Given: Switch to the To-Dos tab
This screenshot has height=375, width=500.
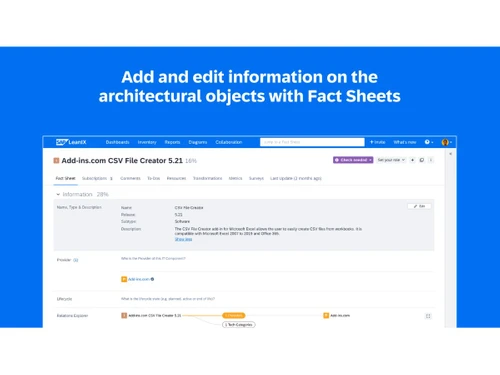Looking at the screenshot, I should click(x=154, y=178).
